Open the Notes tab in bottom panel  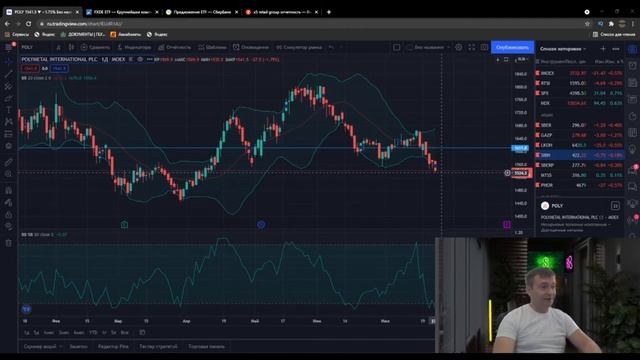click(78, 347)
